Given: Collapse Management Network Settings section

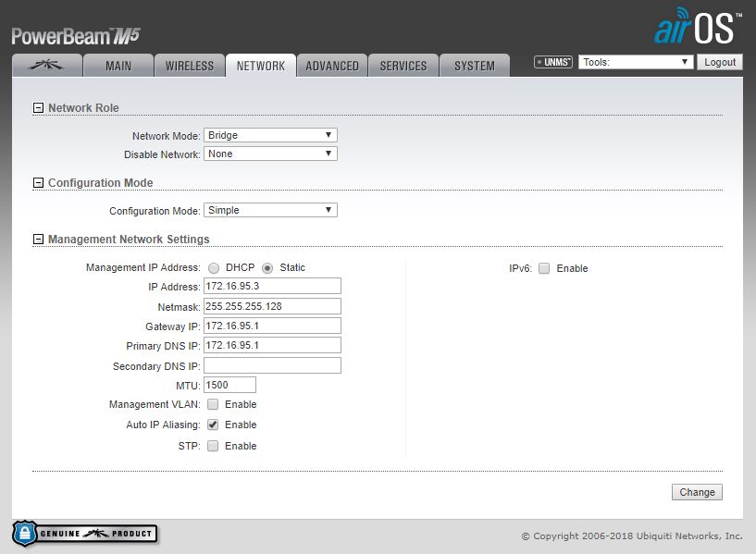Looking at the screenshot, I should (38, 240).
